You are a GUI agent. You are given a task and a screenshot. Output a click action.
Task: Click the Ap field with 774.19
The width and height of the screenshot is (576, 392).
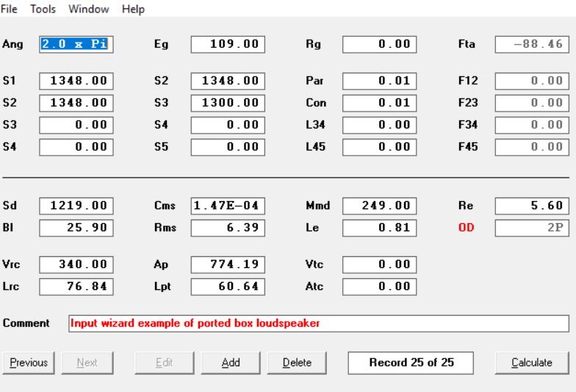pyautogui.click(x=228, y=264)
